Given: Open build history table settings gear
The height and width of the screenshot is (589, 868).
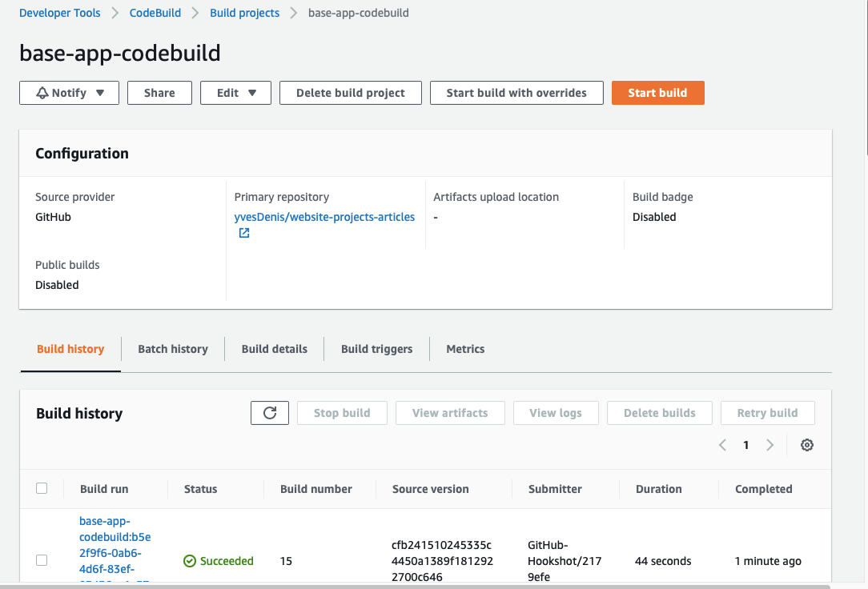Looking at the screenshot, I should pos(807,445).
